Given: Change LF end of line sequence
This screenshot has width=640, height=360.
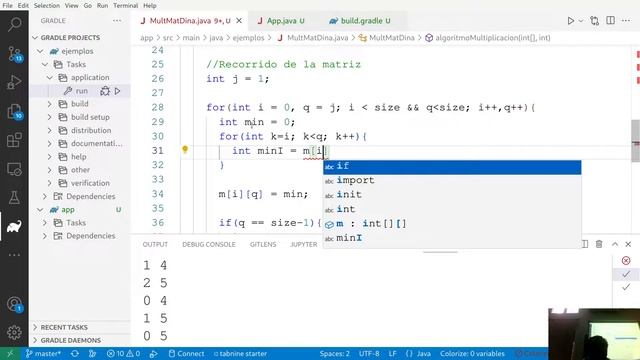Looking at the screenshot, I should tap(392, 353).
